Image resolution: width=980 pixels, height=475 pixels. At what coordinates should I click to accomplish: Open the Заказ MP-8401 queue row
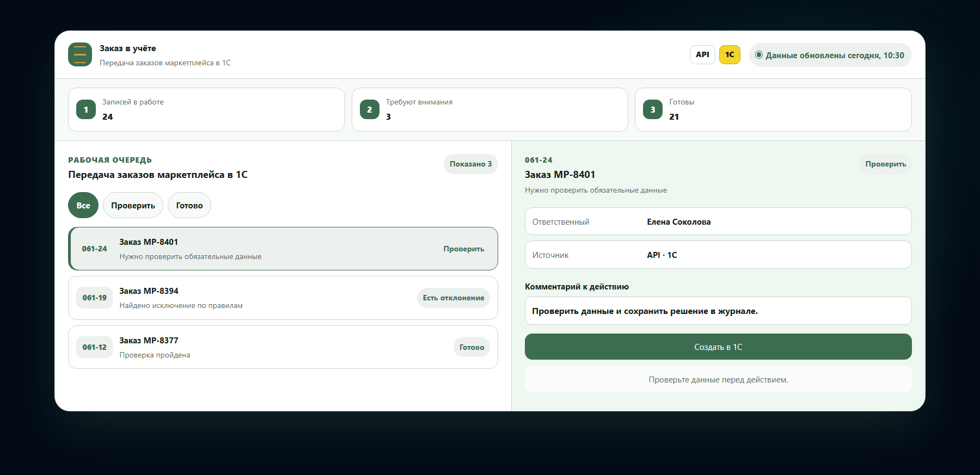point(283,249)
